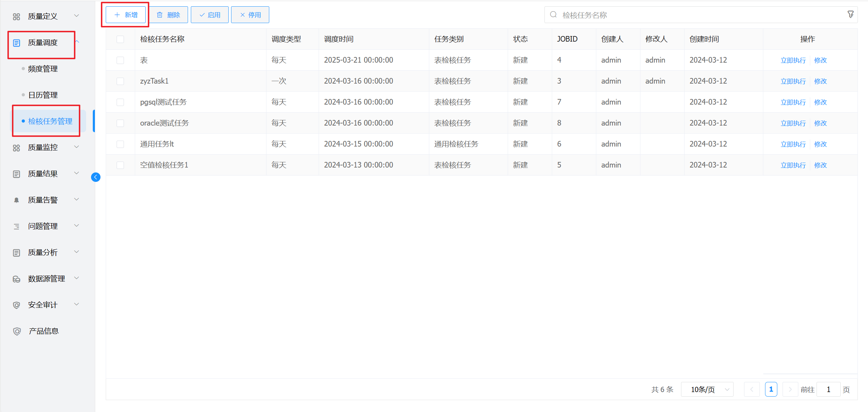This screenshot has height=412, width=868.
Task: Click the filter funnel icon in search bar
Action: (850, 14)
